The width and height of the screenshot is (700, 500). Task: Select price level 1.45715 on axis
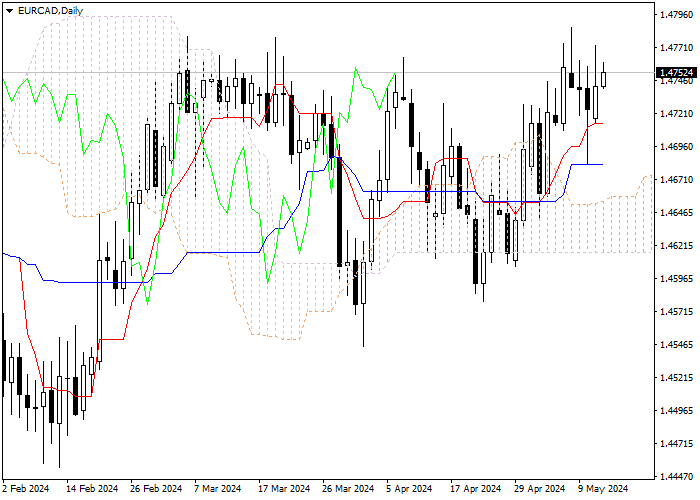(x=677, y=312)
